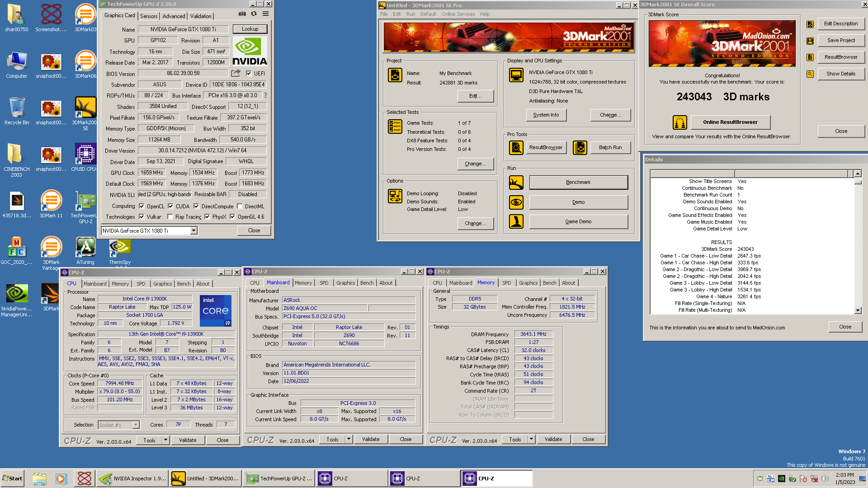Click the Demo eye icon

[x=516, y=202]
